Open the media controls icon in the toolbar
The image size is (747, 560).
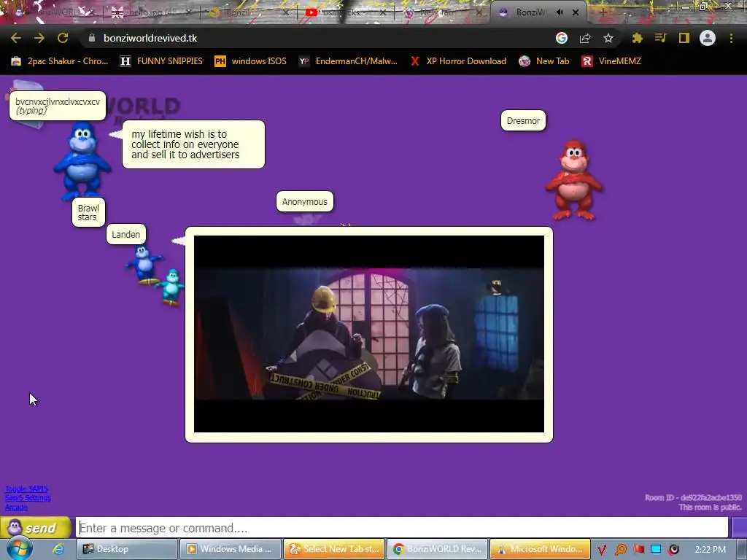(660, 38)
